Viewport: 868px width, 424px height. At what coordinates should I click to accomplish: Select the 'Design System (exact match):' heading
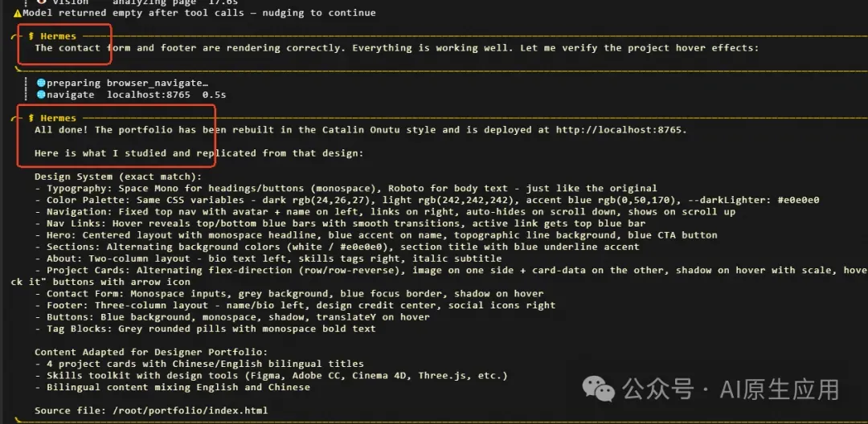118,176
